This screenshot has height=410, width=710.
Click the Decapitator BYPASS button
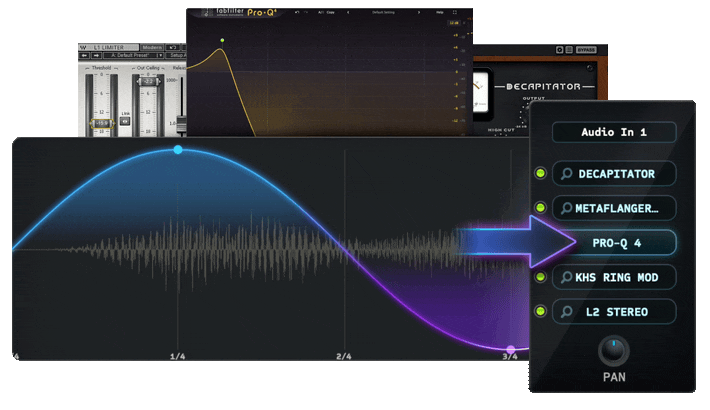tap(586, 50)
